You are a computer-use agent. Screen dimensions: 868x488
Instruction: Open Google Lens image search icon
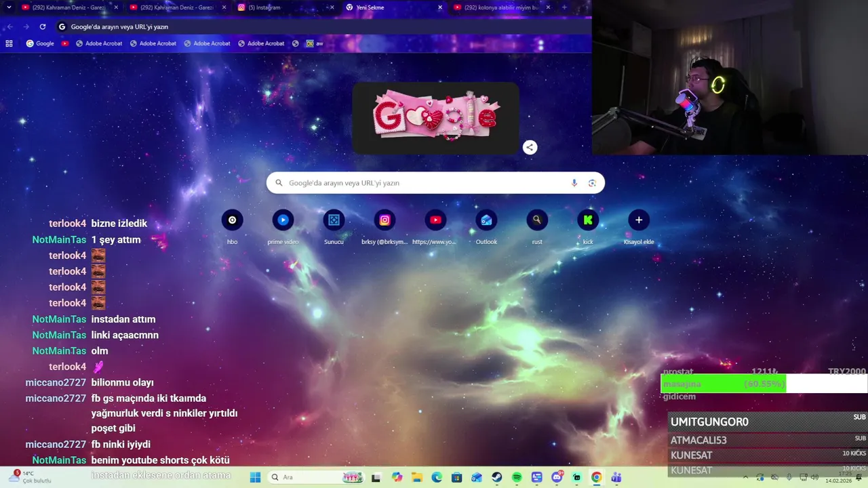tap(592, 183)
